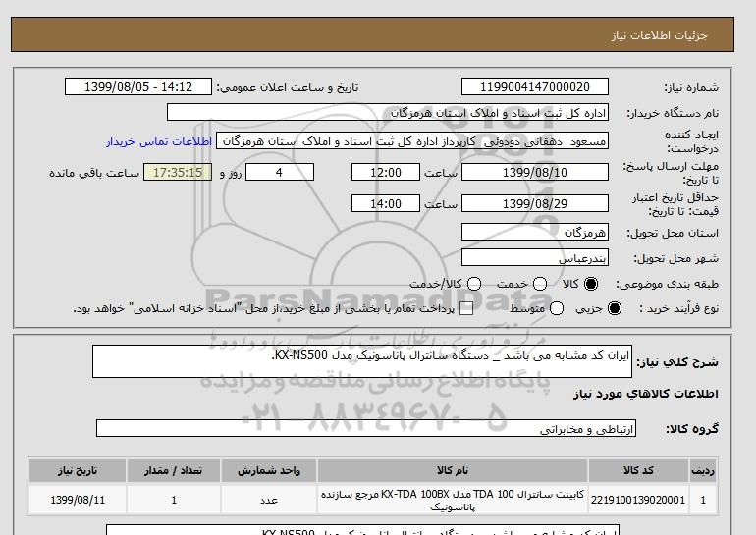This screenshot has width=756, height=535.
Task: Click the announcement date field 1399/08/05 - 14:12
Action: click(x=138, y=86)
